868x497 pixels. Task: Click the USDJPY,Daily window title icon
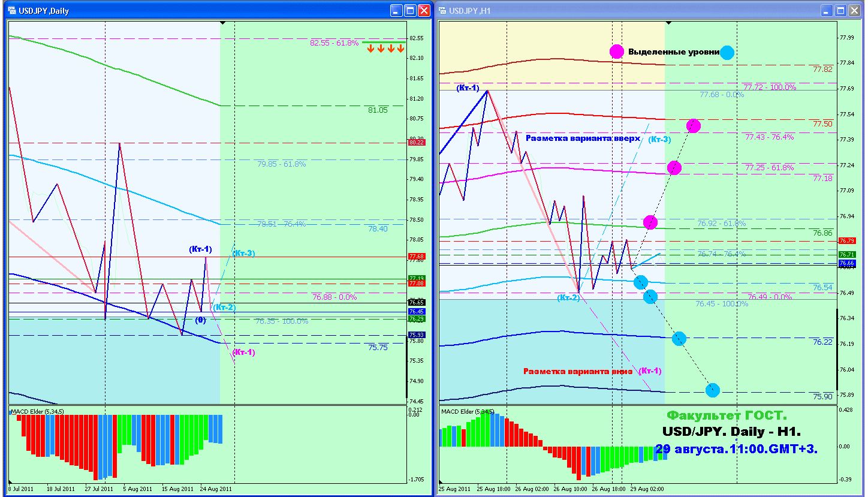coord(12,10)
